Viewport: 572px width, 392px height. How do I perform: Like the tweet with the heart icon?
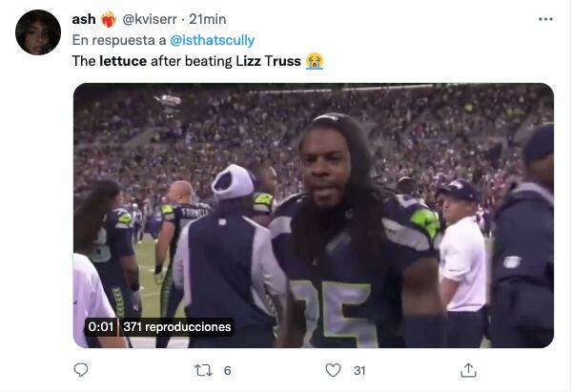click(333, 370)
